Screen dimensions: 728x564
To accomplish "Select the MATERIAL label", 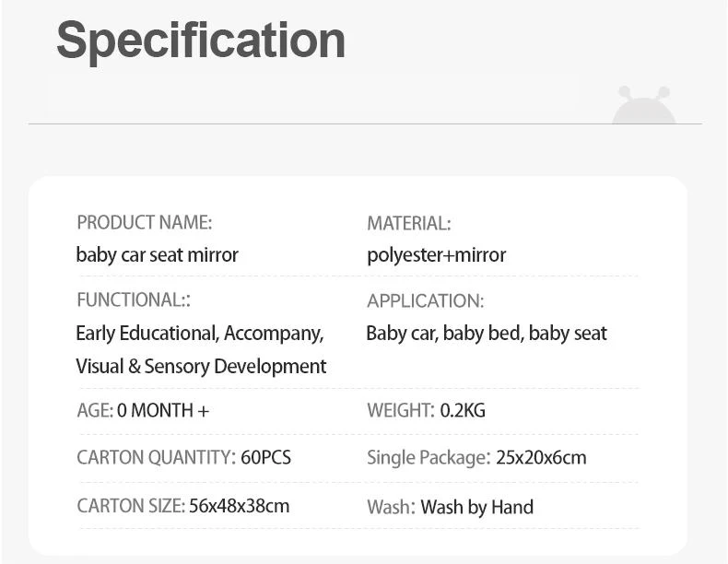I will (408, 223).
